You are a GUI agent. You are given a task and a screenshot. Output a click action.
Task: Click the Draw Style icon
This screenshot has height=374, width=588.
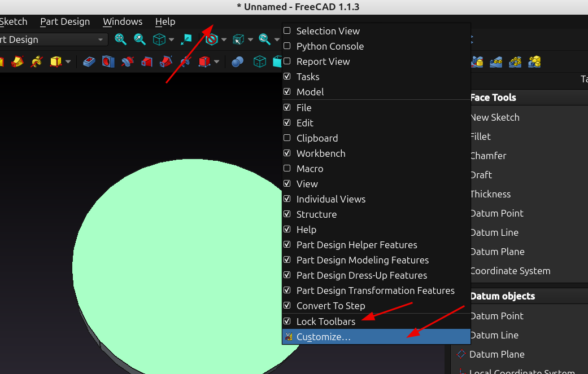pos(212,39)
